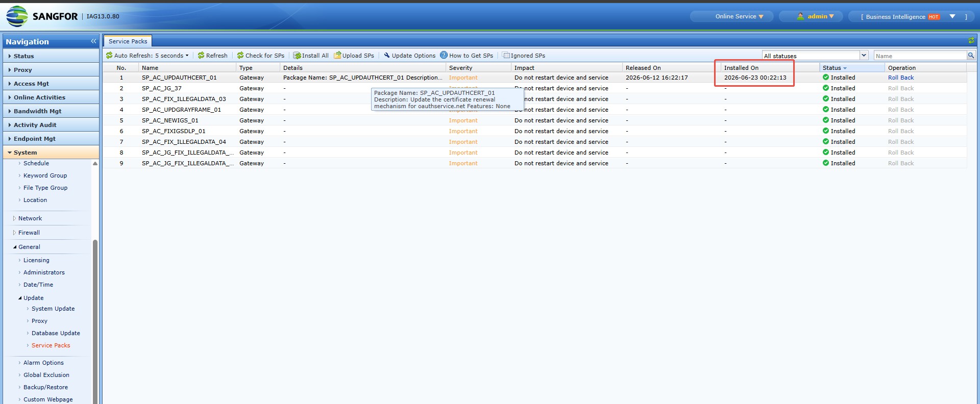
Task: Collapse the Navigation panel with double-chevron
Action: pyautogui.click(x=93, y=41)
